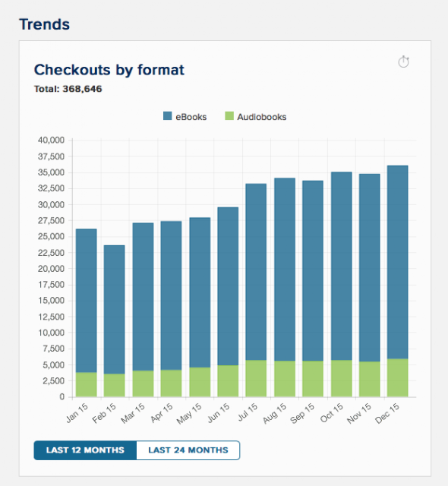Click the 2,500 y-axis label
This screenshot has width=448, height=486.
53,381
